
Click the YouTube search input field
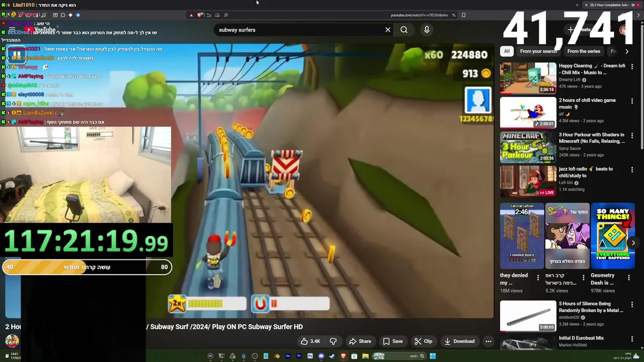[299, 30]
